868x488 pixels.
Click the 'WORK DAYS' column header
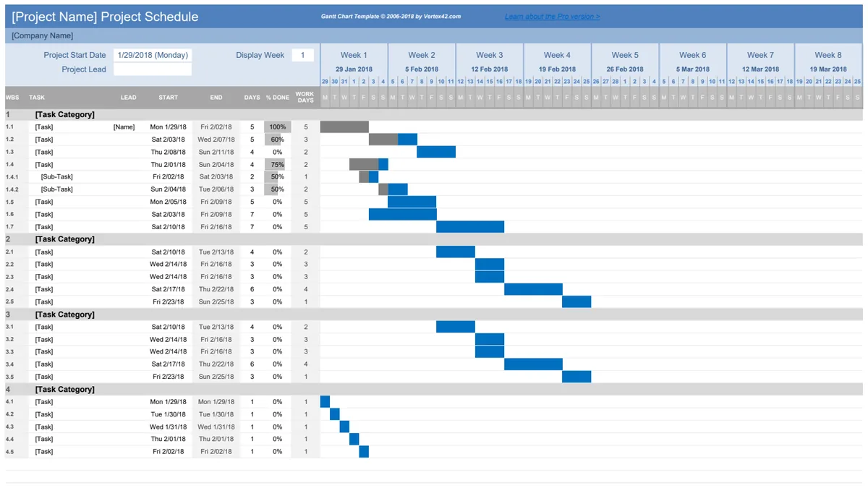pyautogui.click(x=305, y=97)
